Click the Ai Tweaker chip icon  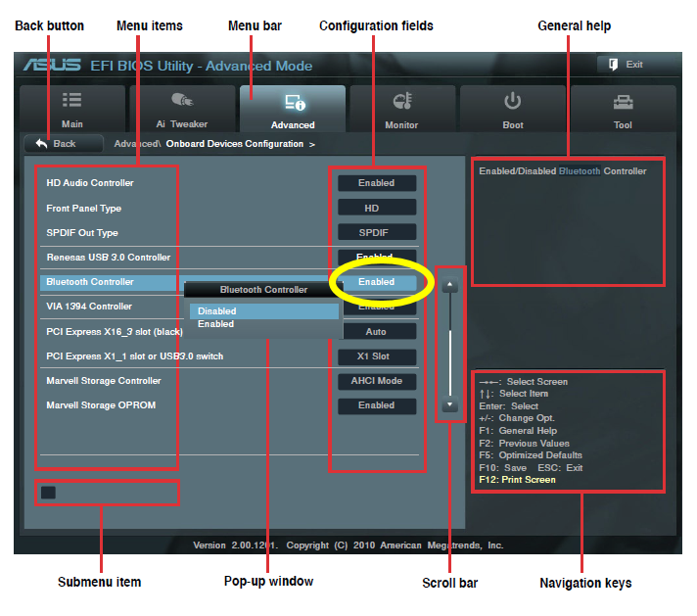[182, 100]
